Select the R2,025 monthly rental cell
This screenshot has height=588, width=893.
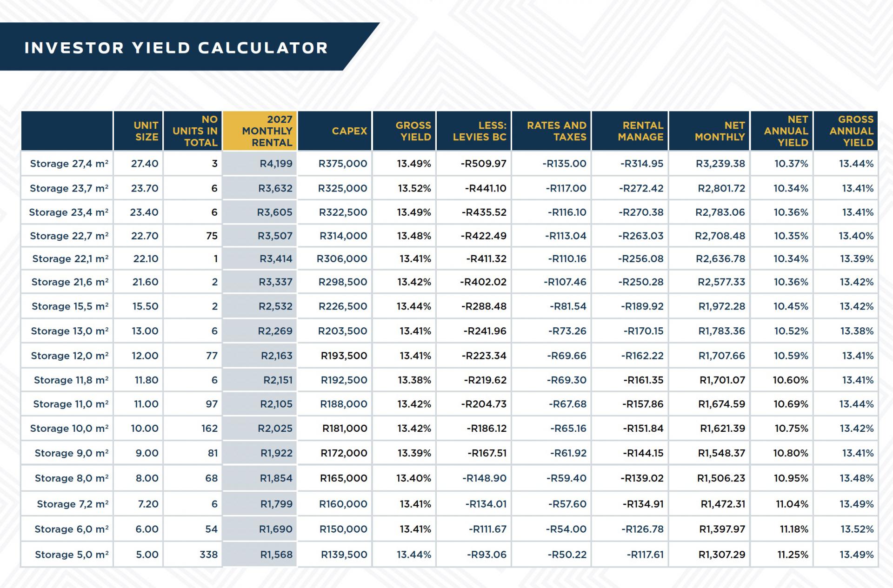point(275,429)
